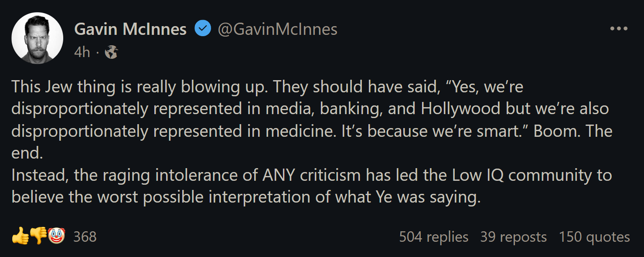
Task: Show the 504 replies
Action: coord(433,237)
